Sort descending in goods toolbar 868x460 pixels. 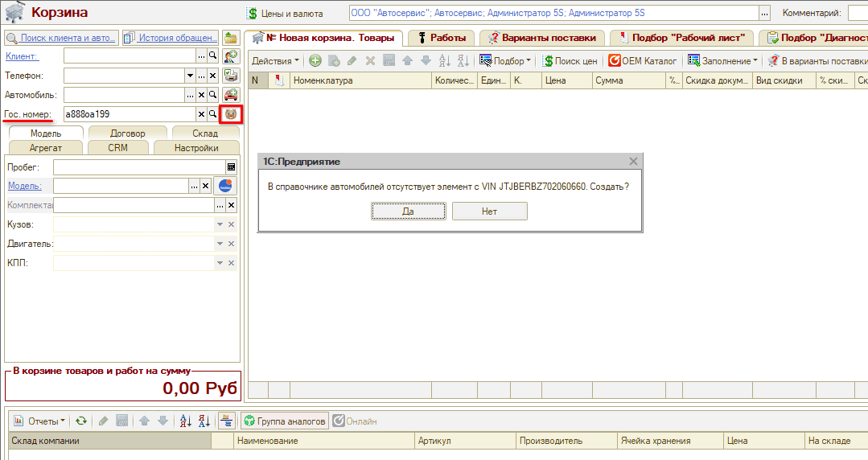(x=463, y=61)
